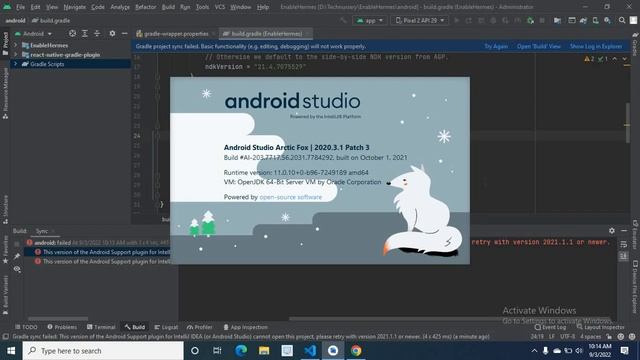Click Apply Changes and Restart Activity icon
Screen dimensions: 640x360
pos(469,20)
